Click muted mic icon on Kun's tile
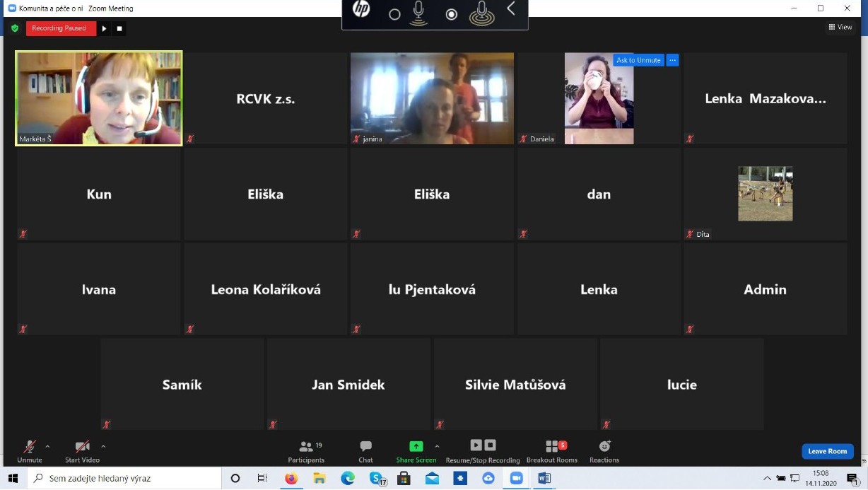Viewport: 868px width, 490px height. pyautogui.click(x=23, y=234)
